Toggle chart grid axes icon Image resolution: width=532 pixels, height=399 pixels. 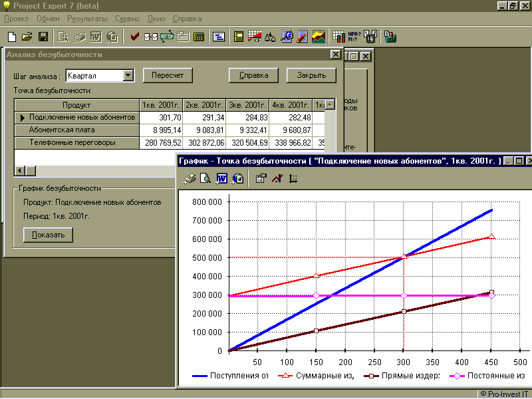pyautogui.click(x=293, y=178)
